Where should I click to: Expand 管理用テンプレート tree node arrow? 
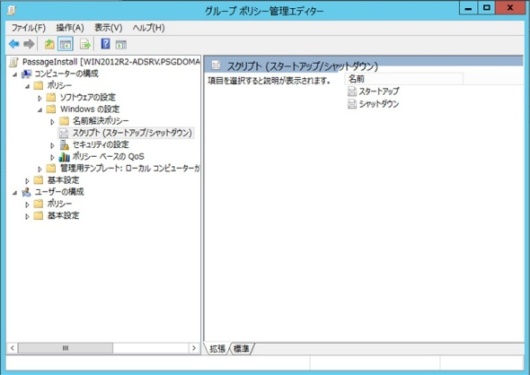[40, 169]
